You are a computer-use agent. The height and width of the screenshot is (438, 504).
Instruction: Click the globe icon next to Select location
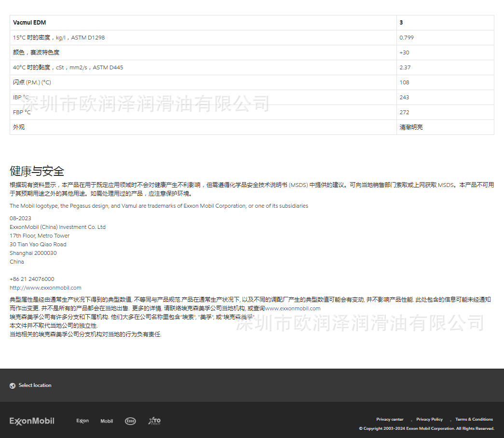(x=12, y=385)
